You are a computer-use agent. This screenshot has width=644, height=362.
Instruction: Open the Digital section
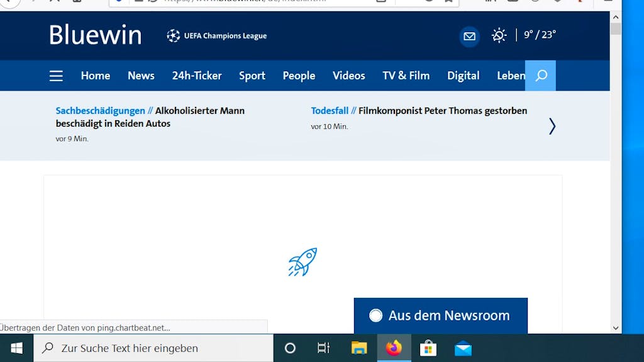[x=464, y=76]
